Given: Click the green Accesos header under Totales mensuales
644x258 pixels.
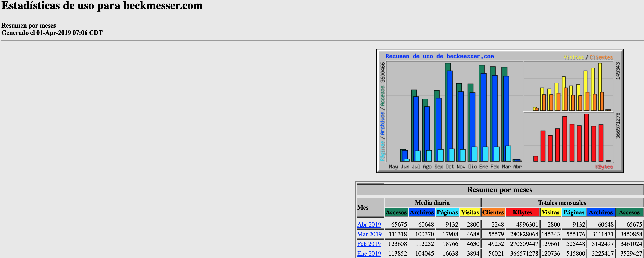Looking at the screenshot, I should pos(629,212).
